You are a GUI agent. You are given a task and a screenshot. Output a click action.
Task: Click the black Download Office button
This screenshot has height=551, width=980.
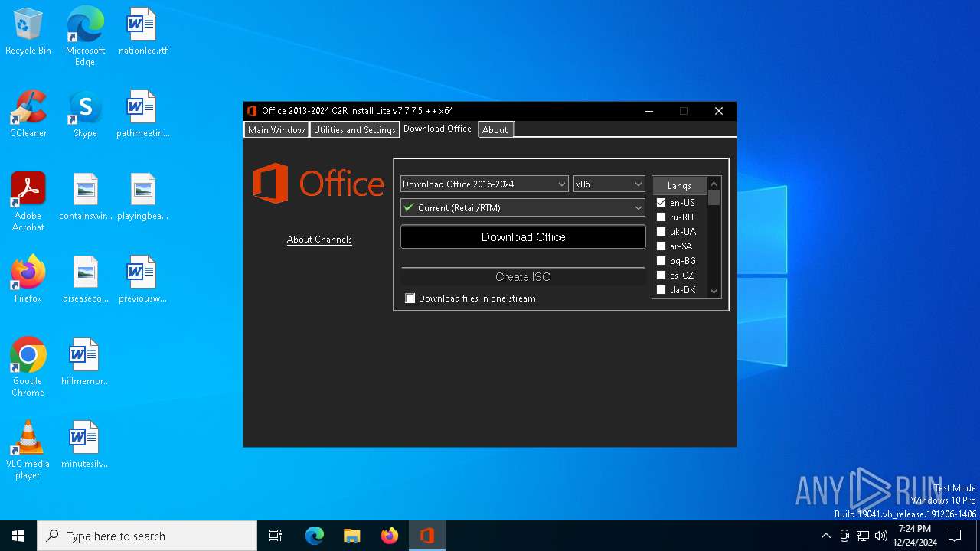click(x=523, y=237)
